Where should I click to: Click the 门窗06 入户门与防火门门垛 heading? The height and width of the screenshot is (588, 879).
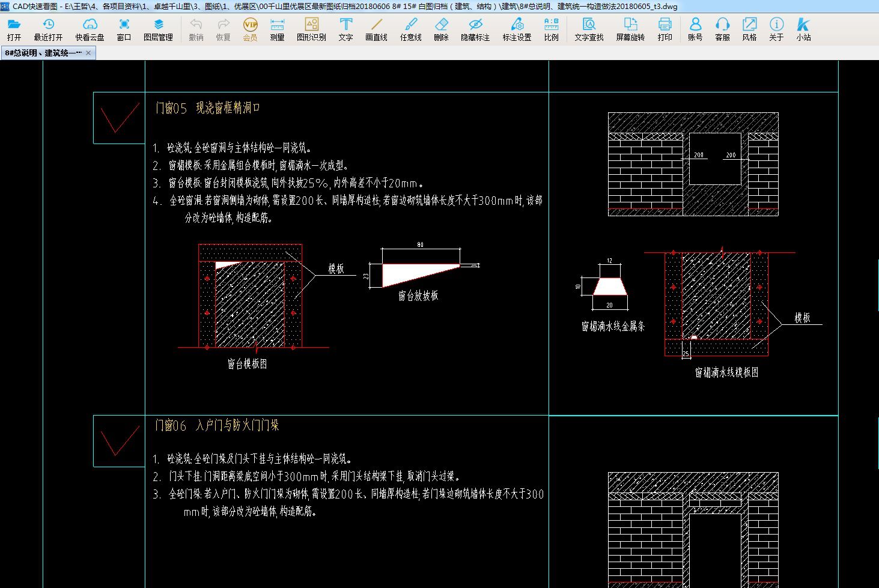tap(217, 425)
